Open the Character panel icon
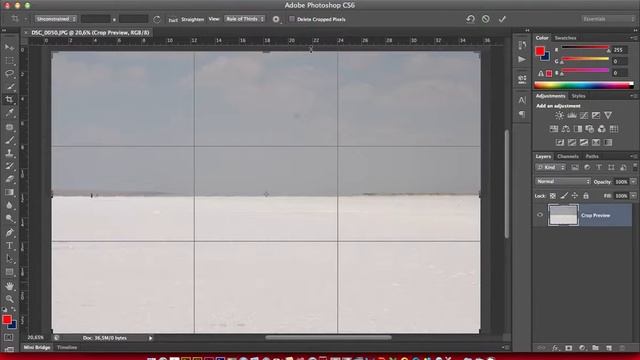 tap(522, 100)
